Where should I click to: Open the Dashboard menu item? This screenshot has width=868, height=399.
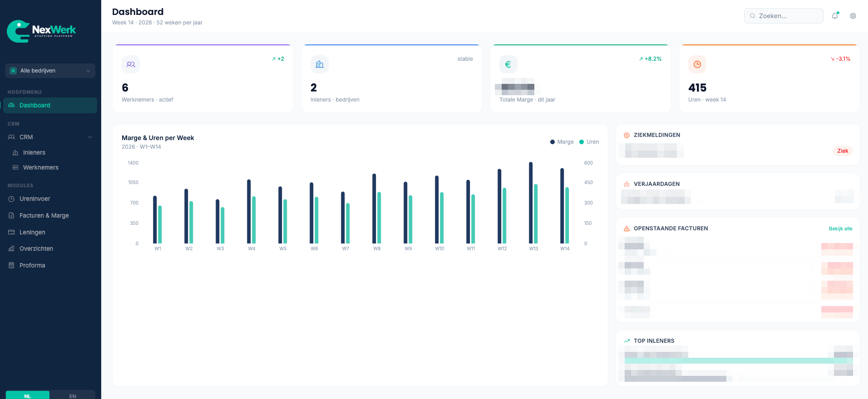pos(50,105)
